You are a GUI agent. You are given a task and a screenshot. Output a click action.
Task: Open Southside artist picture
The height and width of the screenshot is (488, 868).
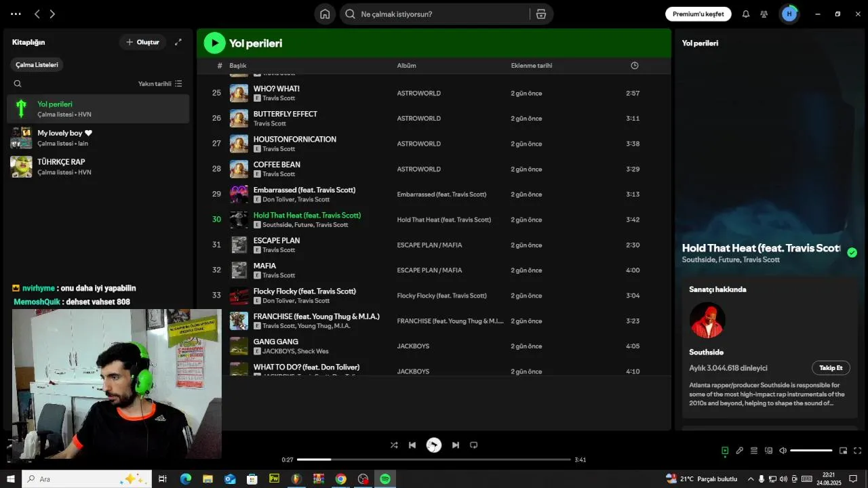click(x=707, y=320)
